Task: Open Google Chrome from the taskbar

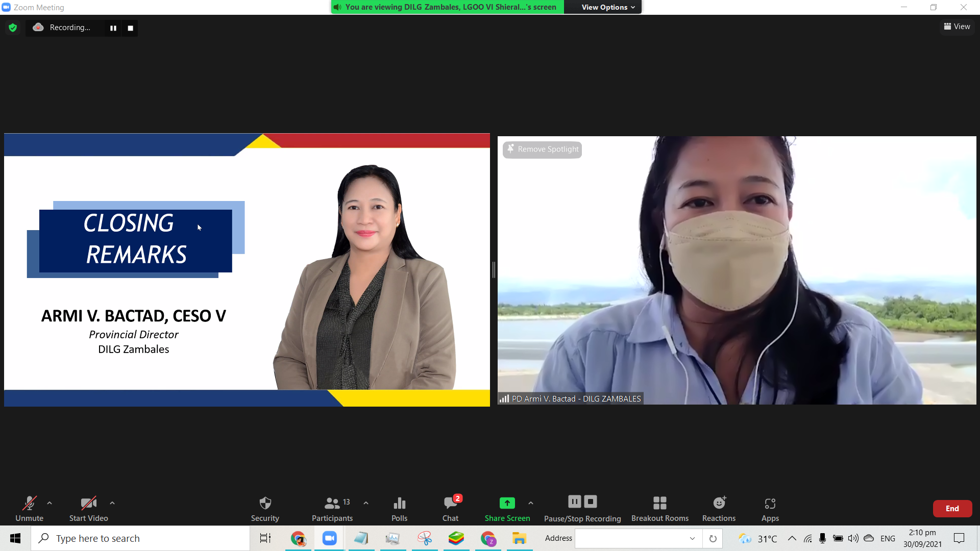Action: pos(298,538)
